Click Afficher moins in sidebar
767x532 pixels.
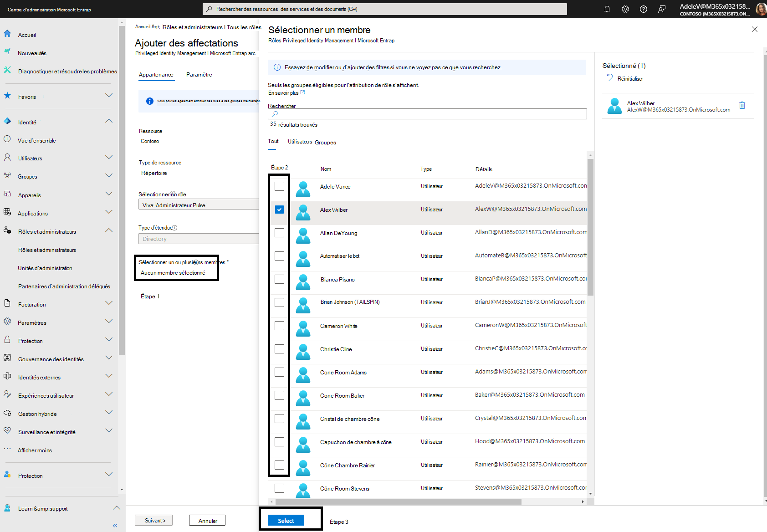point(35,450)
